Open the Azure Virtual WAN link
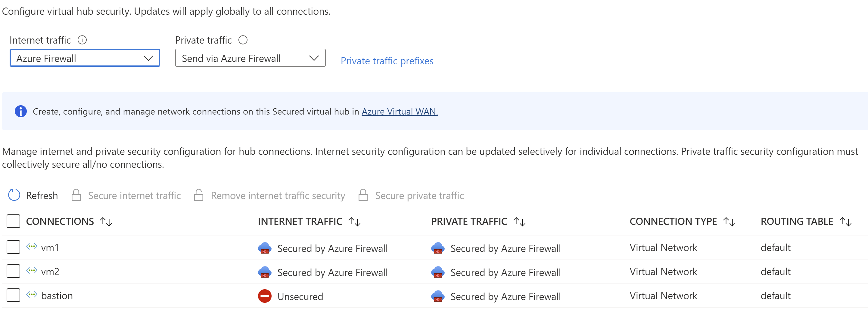868x310 pixels. (x=399, y=112)
